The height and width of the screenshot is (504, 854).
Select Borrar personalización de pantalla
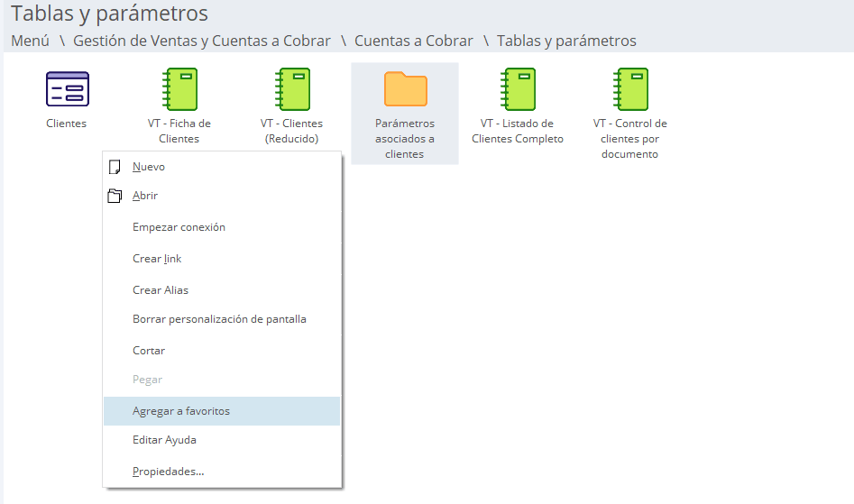219,319
